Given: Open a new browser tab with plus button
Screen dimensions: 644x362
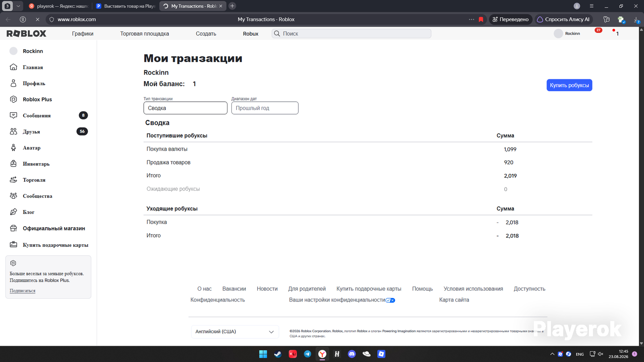Looking at the screenshot, I should 232,6.
